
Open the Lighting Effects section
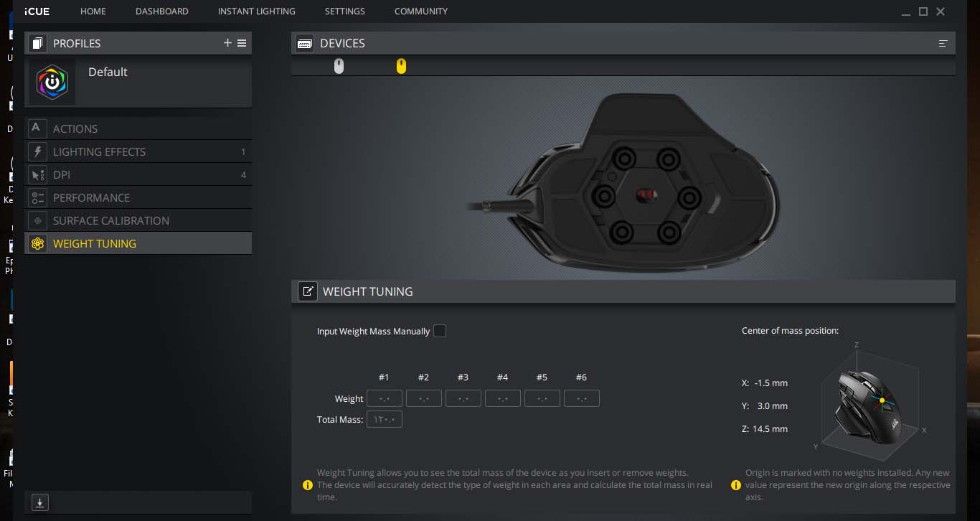[99, 152]
